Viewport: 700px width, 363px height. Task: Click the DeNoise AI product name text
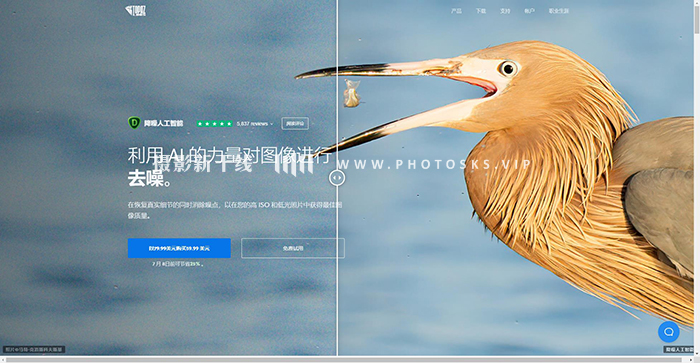(163, 123)
